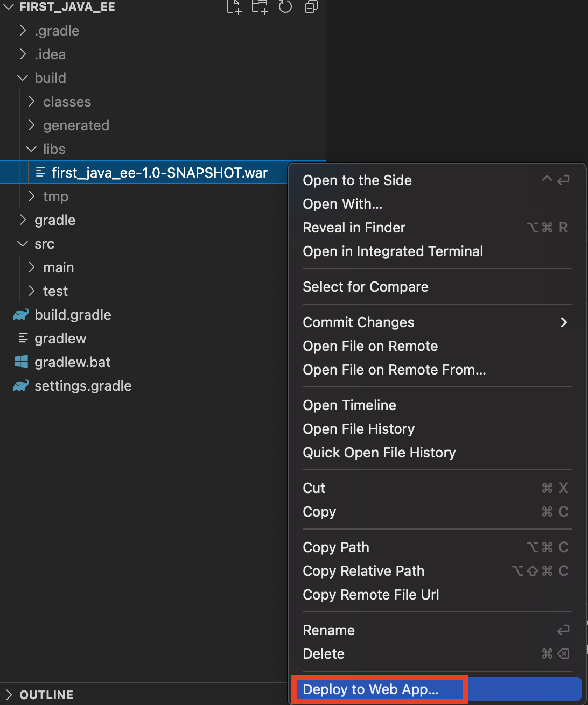Select Reveal in Finder menu entry
The image size is (588, 705).
point(354,228)
